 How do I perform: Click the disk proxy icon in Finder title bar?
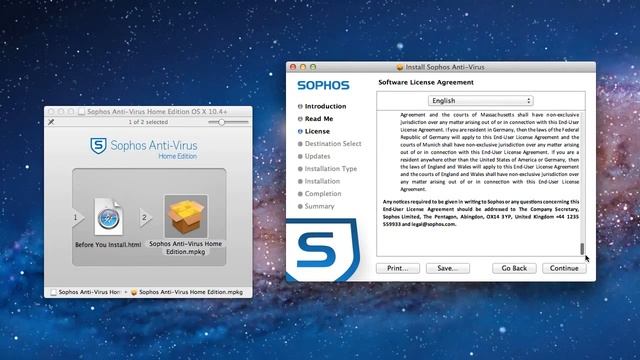click(82, 111)
